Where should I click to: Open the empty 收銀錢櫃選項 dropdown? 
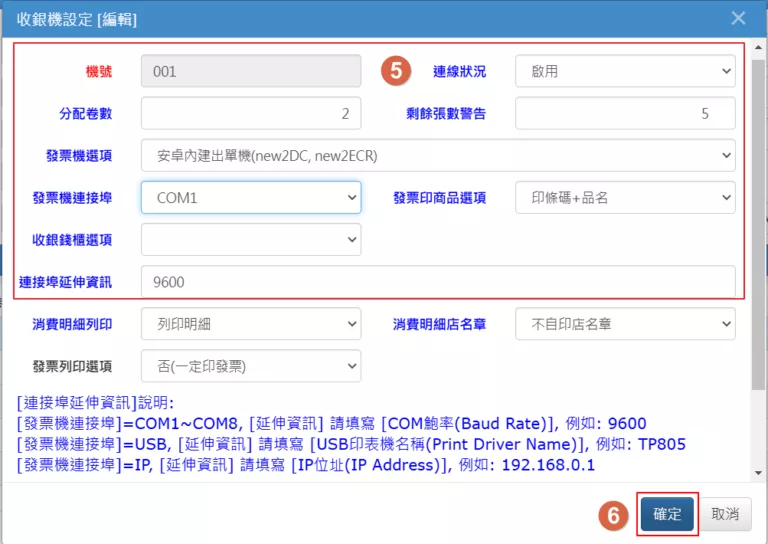(251, 240)
